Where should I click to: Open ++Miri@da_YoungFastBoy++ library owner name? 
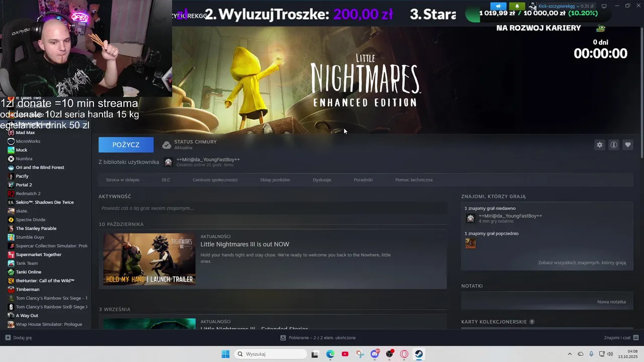[208, 159]
